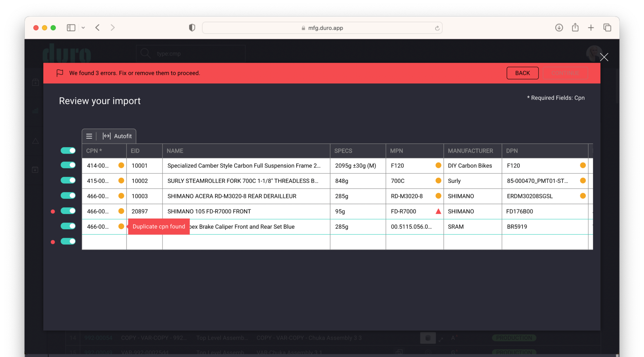Dismiss the Duplicate cpn found error label

pyautogui.click(x=158, y=226)
